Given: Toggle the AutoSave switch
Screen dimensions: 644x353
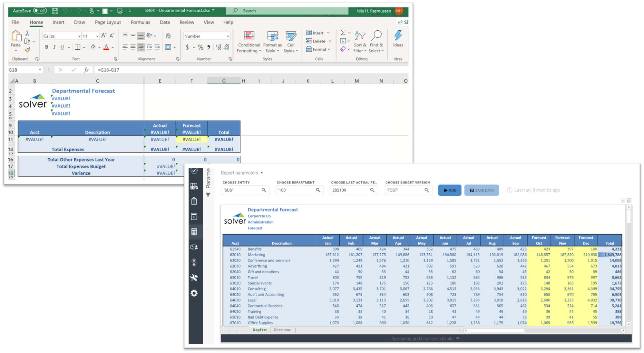Looking at the screenshot, I should 40,11.
